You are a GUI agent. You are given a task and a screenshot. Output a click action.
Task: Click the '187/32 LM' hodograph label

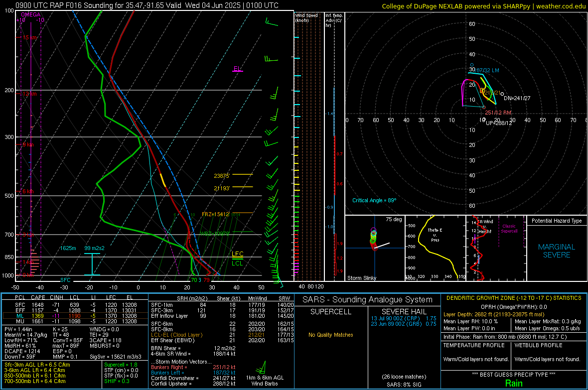(x=487, y=70)
